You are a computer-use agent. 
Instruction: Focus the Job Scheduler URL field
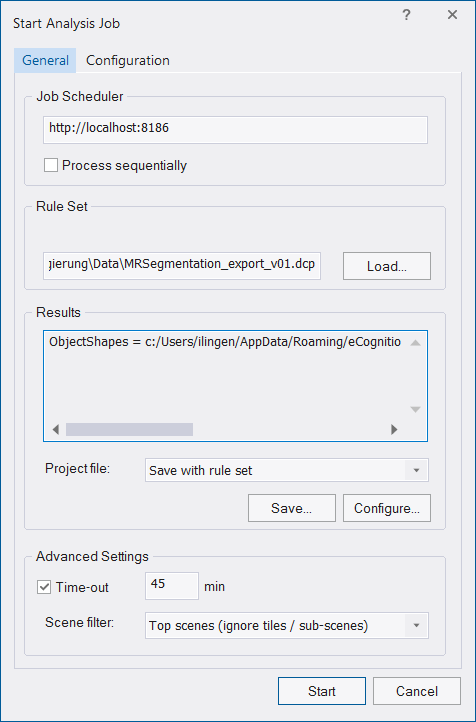[235, 130]
